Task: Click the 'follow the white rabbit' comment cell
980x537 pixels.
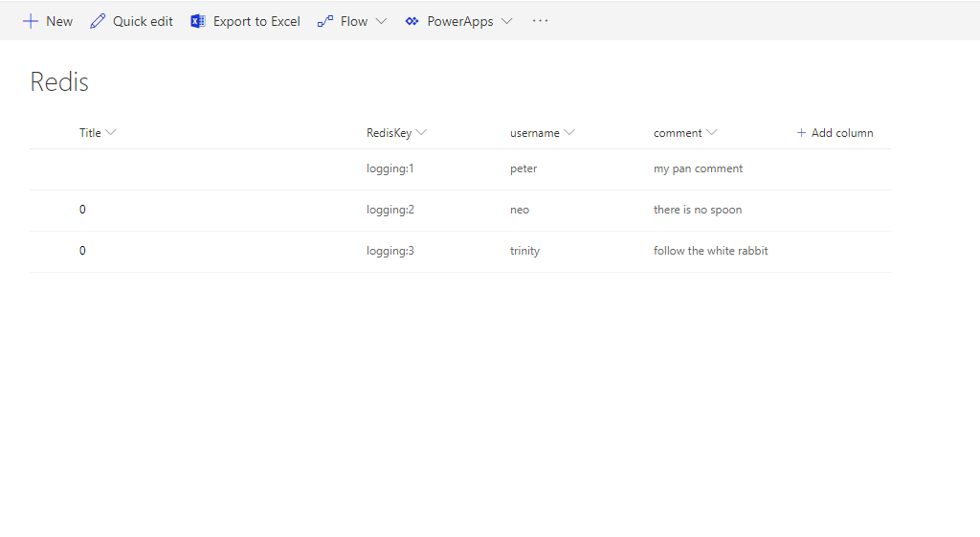Action: coord(710,251)
